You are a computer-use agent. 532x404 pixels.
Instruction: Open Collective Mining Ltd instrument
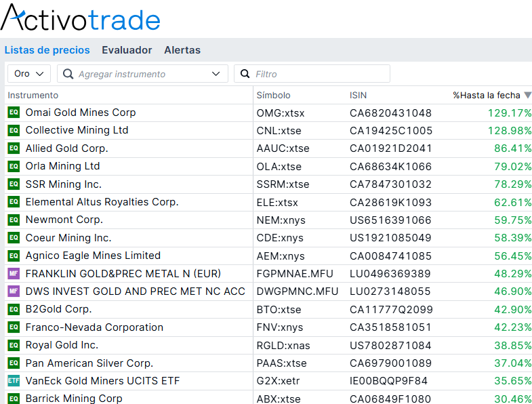click(x=77, y=130)
